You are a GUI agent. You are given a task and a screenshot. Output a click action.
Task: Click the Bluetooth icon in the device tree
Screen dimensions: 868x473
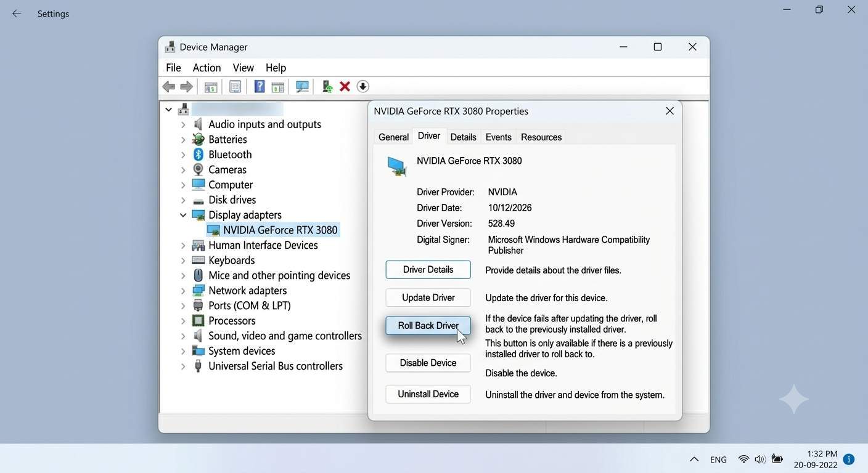pyautogui.click(x=199, y=155)
